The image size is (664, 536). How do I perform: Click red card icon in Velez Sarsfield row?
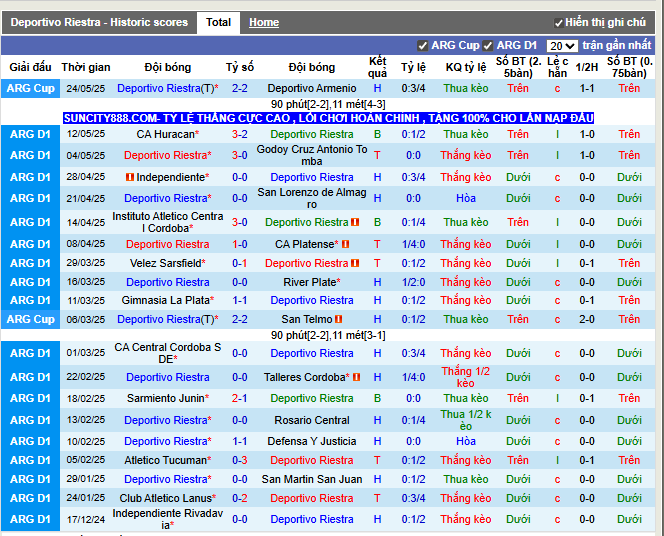point(355,263)
